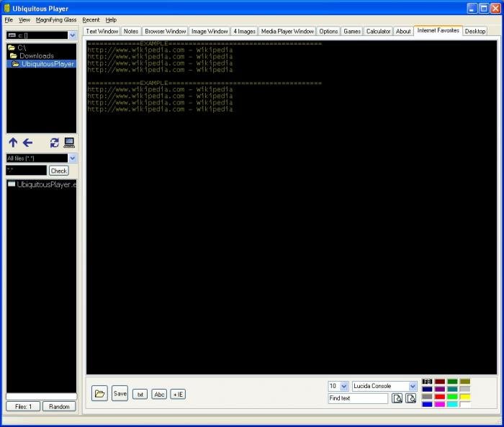Click the + IE button

(178, 395)
